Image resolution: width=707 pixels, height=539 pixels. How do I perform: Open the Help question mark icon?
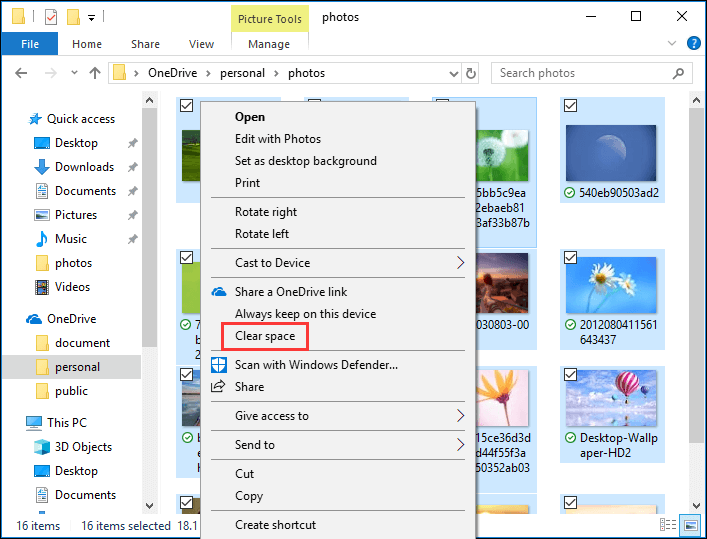click(x=693, y=44)
